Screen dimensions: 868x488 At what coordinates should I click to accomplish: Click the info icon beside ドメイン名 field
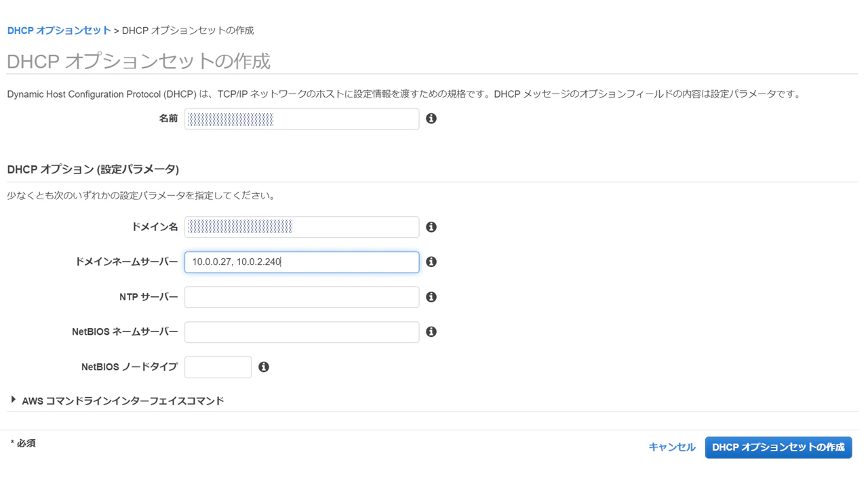click(x=431, y=227)
